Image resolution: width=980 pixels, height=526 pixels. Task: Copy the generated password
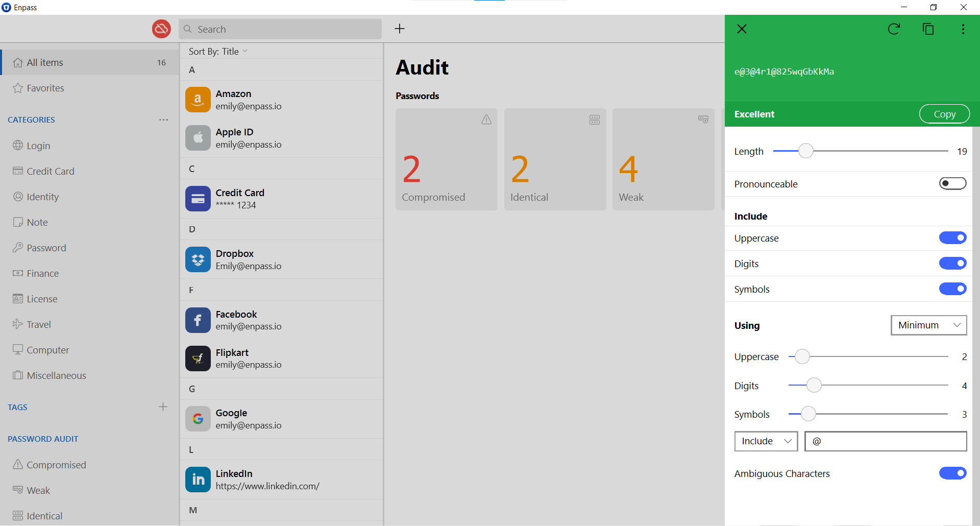(x=944, y=114)
